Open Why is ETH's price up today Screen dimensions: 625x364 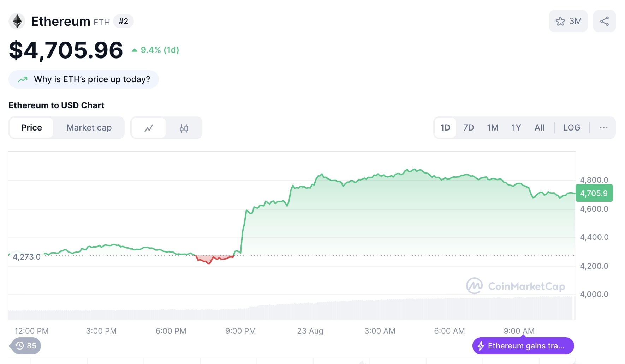[x=84, y=79]
